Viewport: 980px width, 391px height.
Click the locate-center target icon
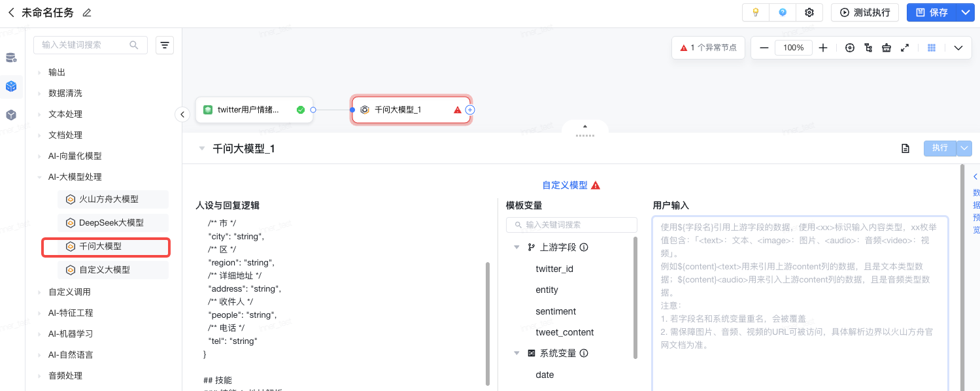[850, 48]
